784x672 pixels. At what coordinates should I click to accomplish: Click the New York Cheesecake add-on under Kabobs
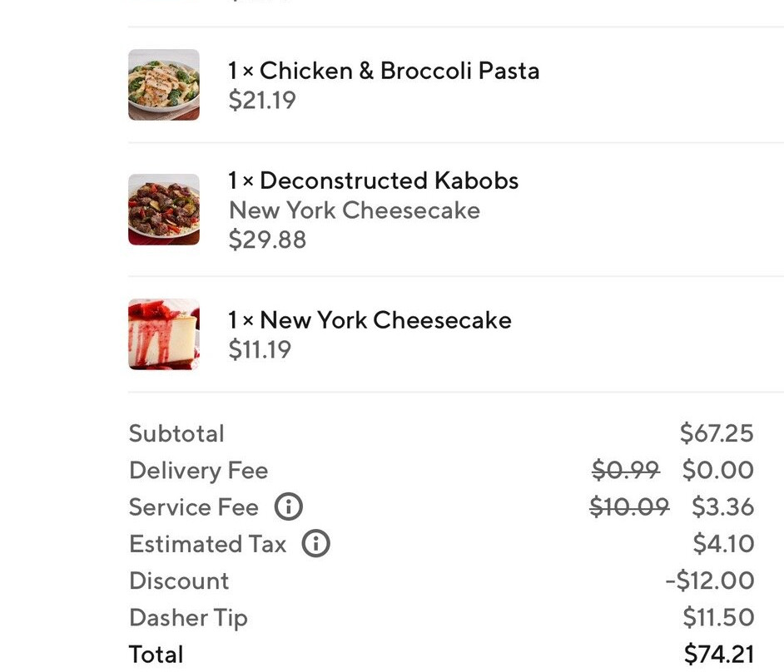click(x=354, y=210)
